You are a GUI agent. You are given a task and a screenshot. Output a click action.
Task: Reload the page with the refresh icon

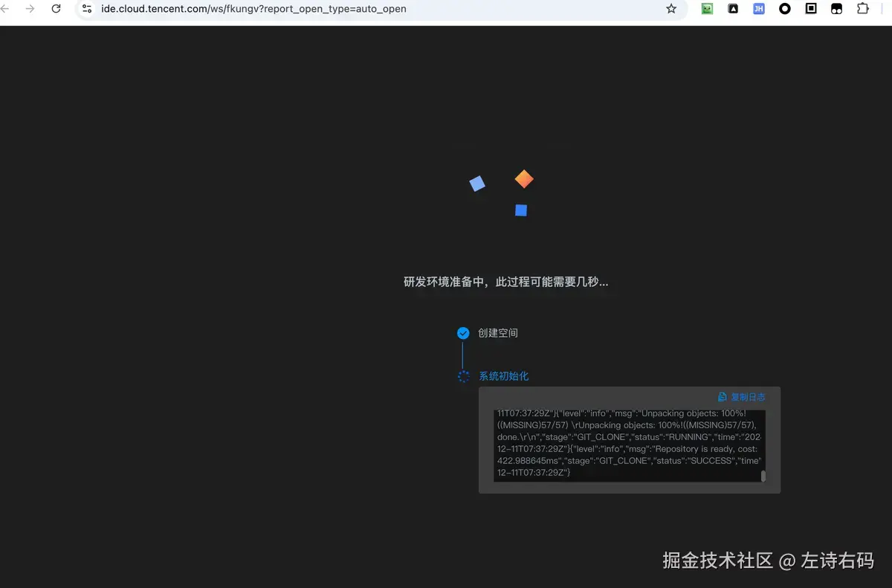(x=56, y=9)
